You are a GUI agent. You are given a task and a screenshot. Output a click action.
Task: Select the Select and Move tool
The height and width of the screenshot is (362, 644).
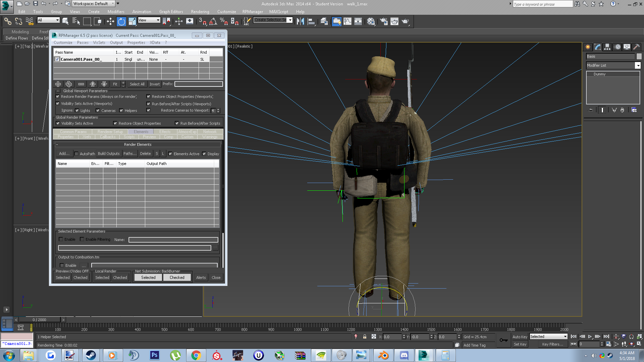coord(110,21)
